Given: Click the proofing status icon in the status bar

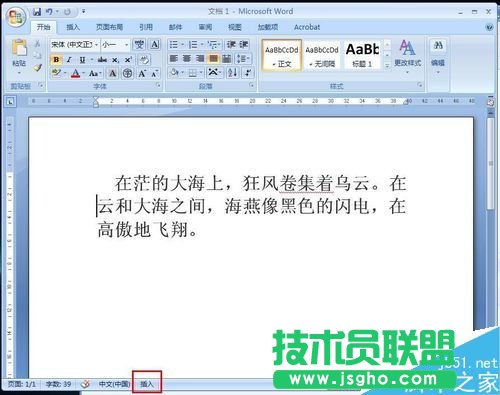Looking at the screenshot, I should tap(85, 384).
